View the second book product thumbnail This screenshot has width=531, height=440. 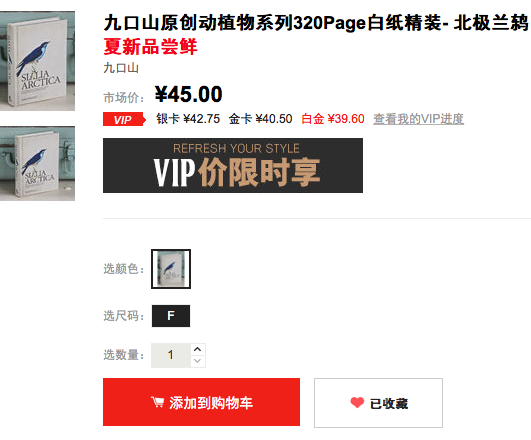click(x=37, y=164)
